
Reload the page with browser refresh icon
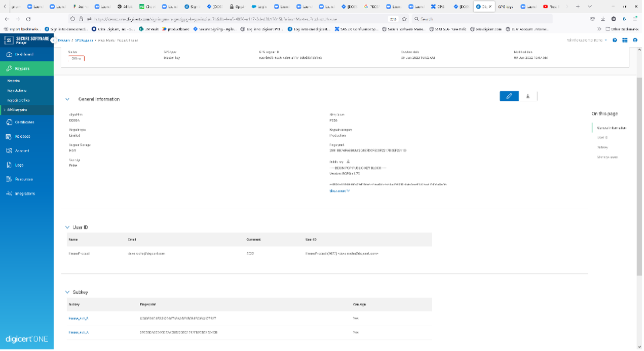point(28,19)
